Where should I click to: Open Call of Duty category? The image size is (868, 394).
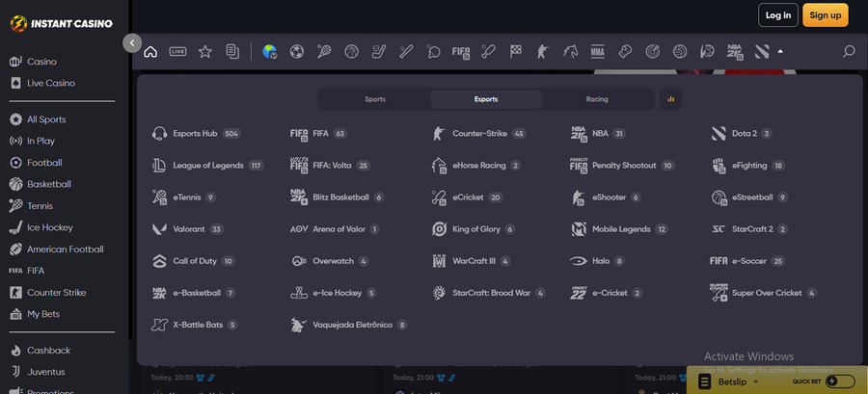pos(193,261)
